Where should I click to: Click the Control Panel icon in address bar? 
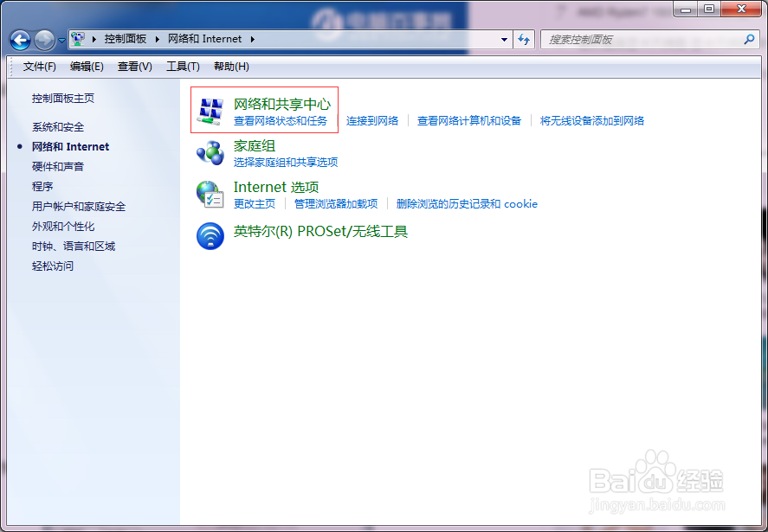coord(78,39)
